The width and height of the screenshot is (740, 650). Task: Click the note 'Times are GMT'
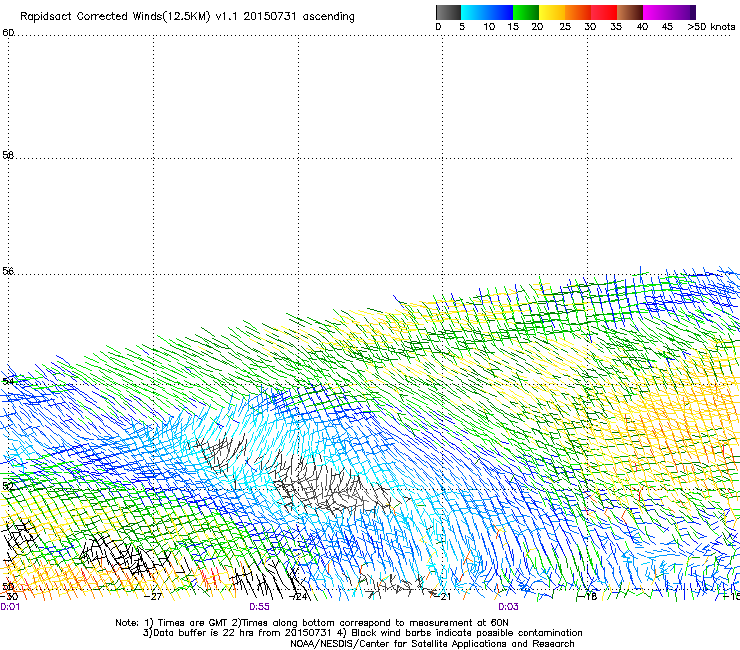tap(191, 623)
